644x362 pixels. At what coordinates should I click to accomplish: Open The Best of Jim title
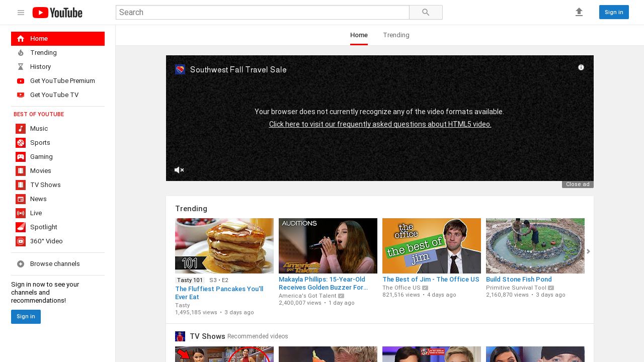[431, 280]
